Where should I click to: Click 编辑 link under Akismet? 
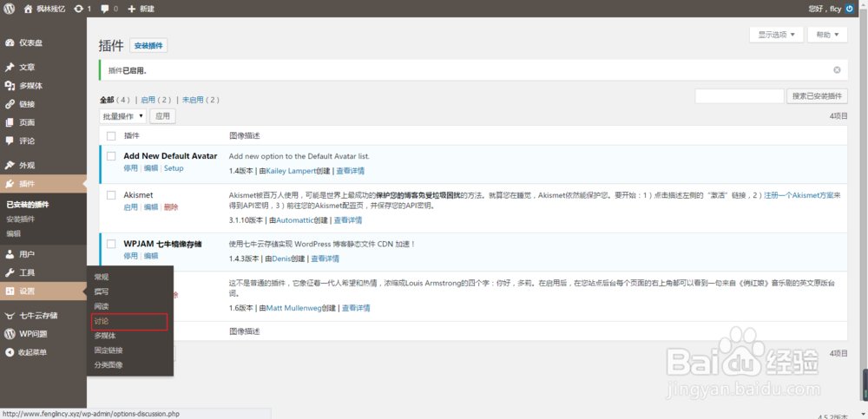pos(151,207)
